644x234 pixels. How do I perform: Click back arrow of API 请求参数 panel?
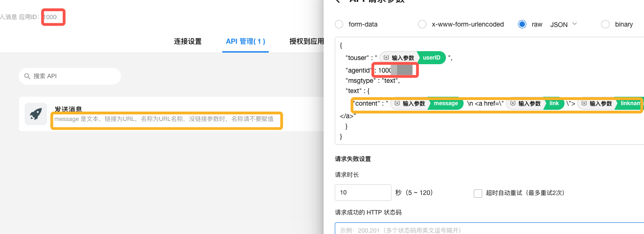click(x=338, y=1)
